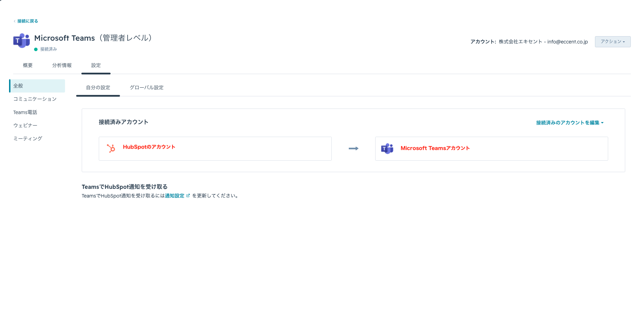Switch to the 概要 tab

(x=28, y=65)
